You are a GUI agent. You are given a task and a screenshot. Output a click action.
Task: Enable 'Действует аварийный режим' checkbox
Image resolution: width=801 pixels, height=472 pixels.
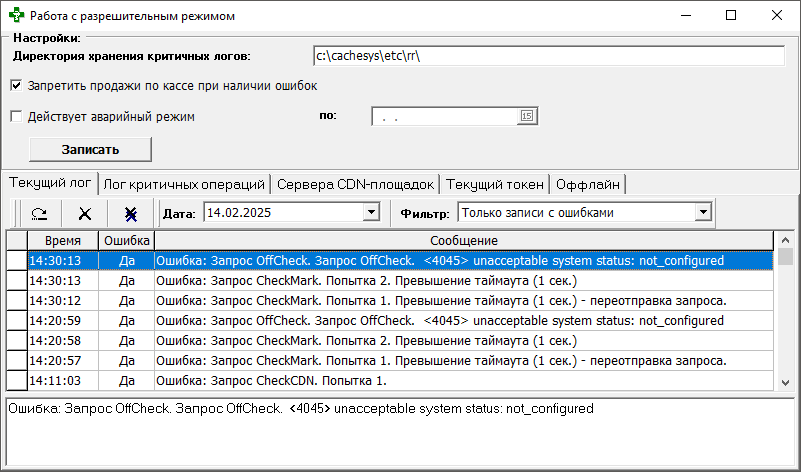coord(16,116)
